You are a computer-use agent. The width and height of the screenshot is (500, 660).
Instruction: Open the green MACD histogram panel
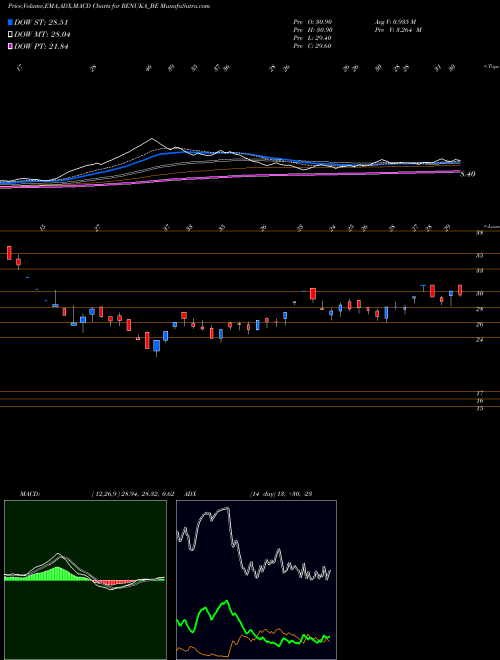coord(85,580)
